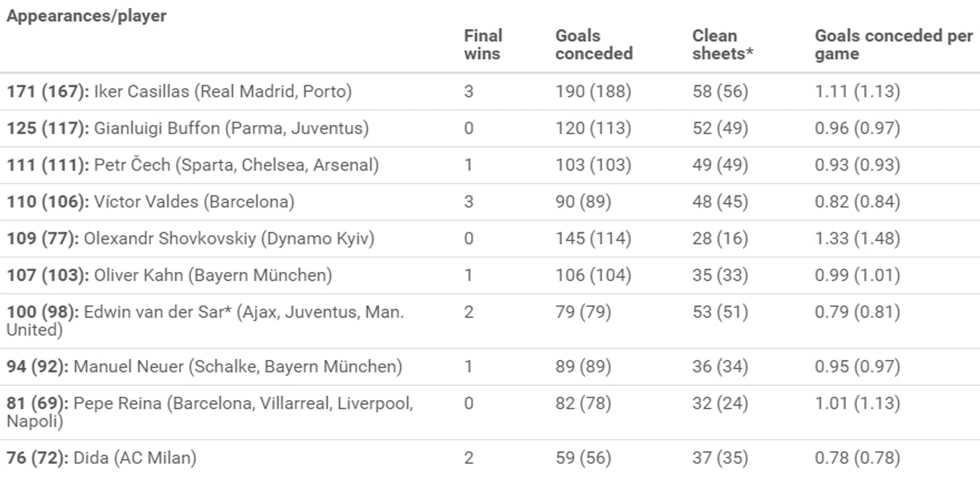Select Buffon's 52 (49) clean sheets cell

point(720,128)
